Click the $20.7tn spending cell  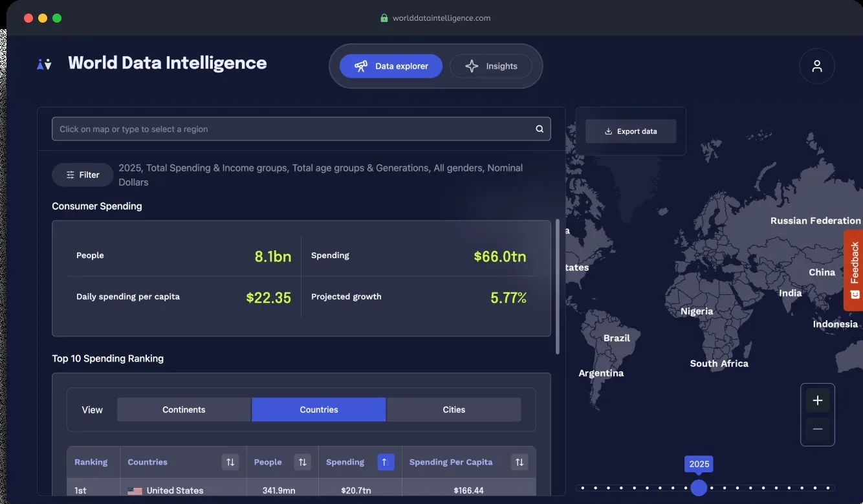pyautogui.click(x=356, y=490)
